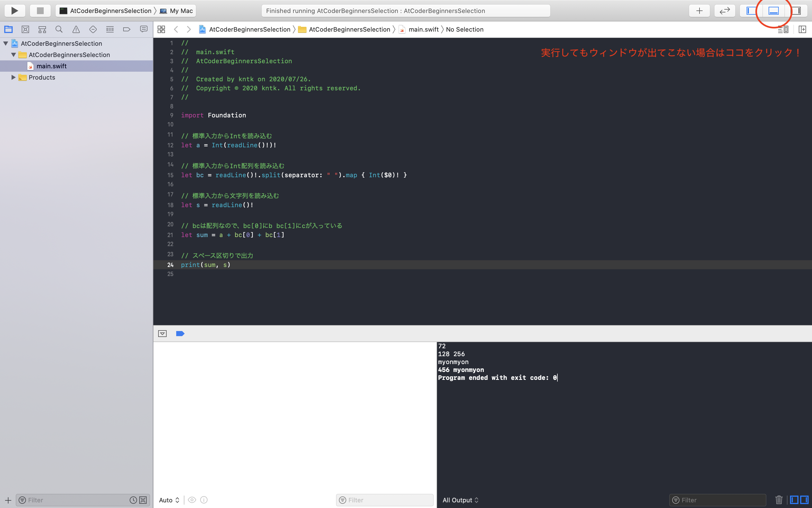Show the Project navigator folder icon
Viewport: 812px width, 508px height.
[8, 30]
